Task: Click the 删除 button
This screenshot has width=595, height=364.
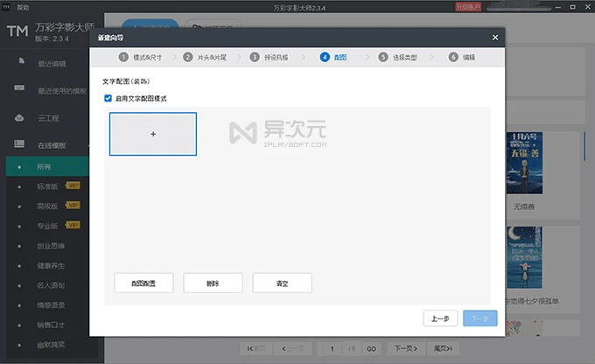Action: tap(213, 283)
